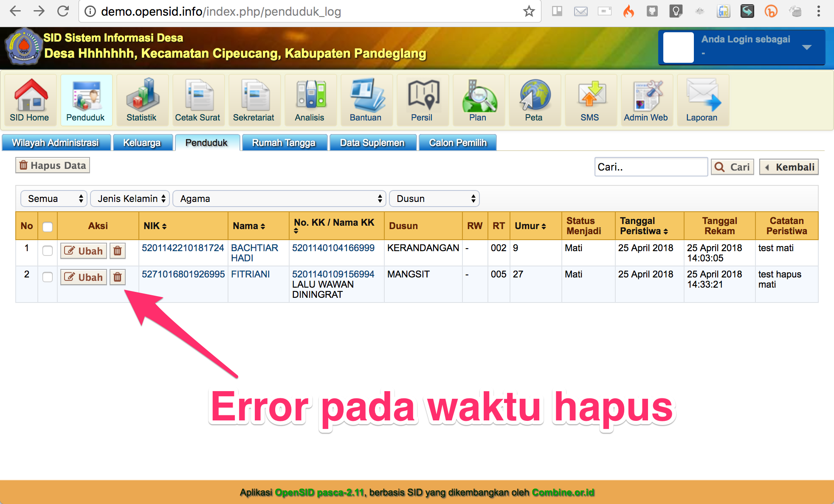Open the Semua filter dropdown
The image size is (834, 504).
click(54, 199)
